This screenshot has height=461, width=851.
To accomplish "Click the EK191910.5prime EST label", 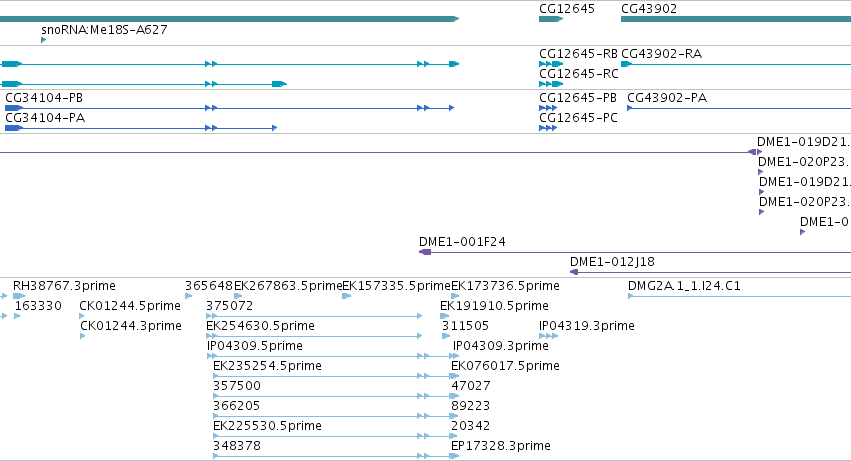I will (x=494, y=306).
